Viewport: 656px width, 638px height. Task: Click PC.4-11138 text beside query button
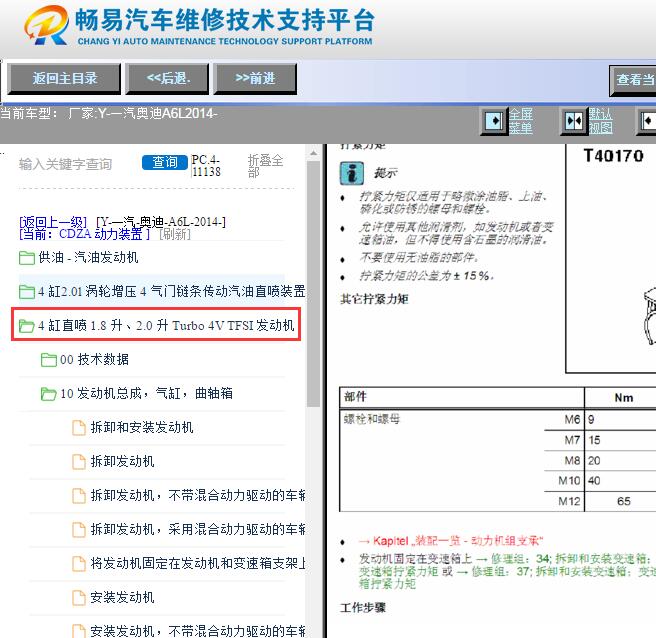coord(206,166)
